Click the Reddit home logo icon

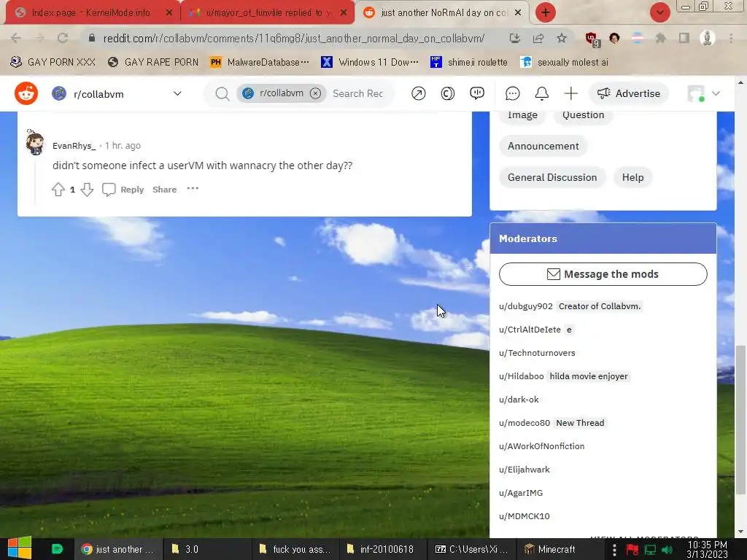point(26,93)
